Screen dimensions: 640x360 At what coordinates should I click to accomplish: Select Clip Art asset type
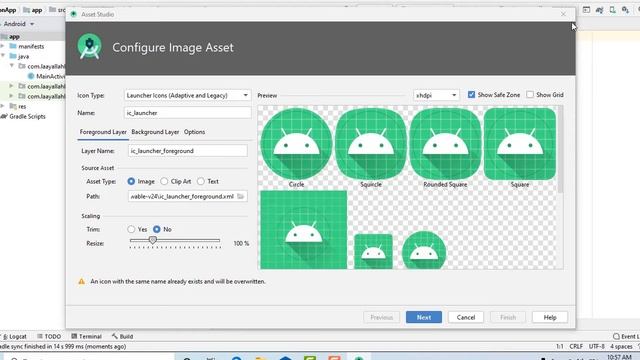coord(164,181)
